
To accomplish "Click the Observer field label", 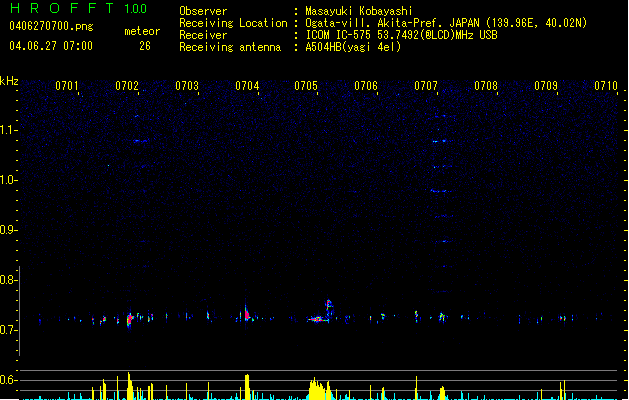I will (203, 11).
